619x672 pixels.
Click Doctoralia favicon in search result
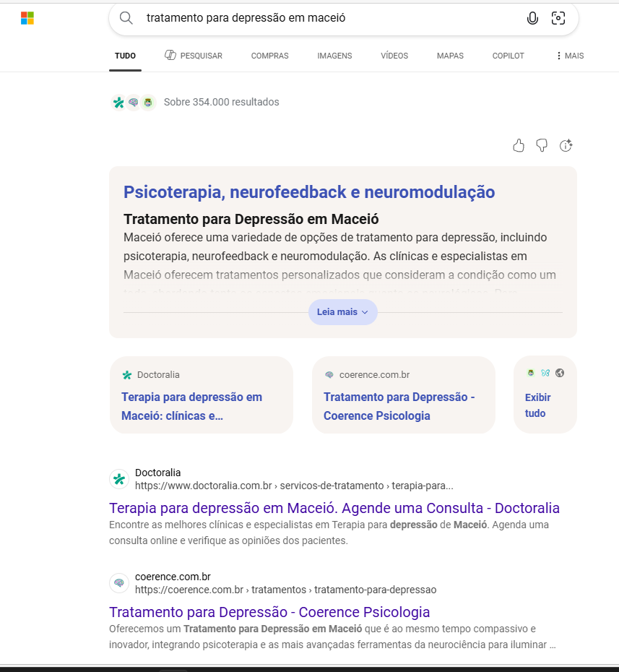point(119,479)
